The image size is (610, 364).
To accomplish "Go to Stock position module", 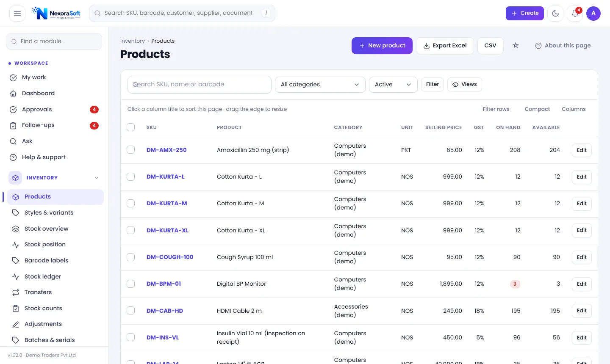I will [55, 245].
